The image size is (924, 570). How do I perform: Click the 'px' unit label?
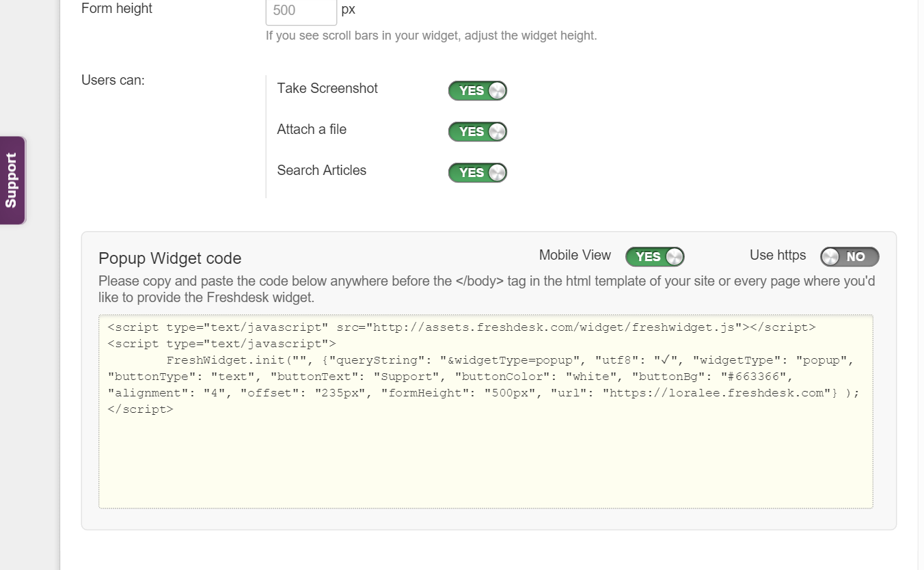(349, 10)
